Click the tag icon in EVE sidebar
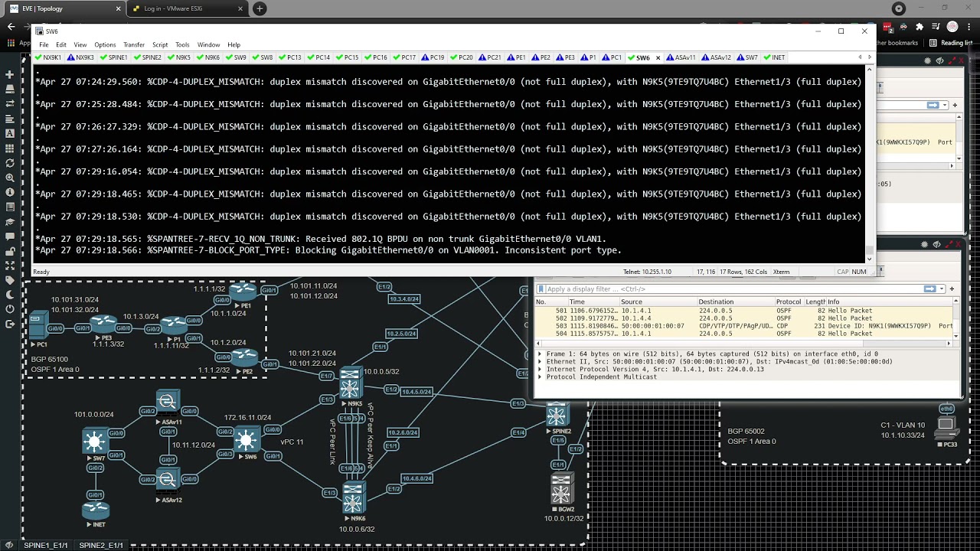 click(10, 281)
